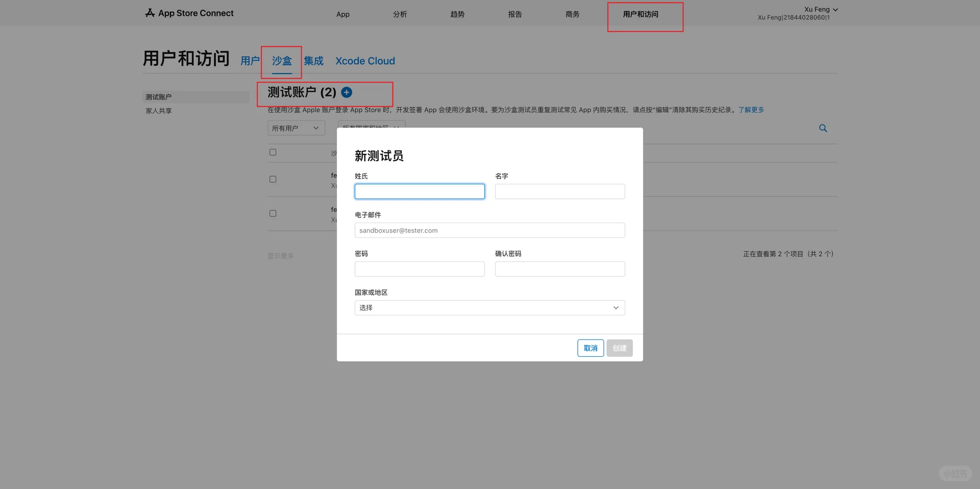
Task: Open the 商务 menu item
Action: tap(572, 14)
